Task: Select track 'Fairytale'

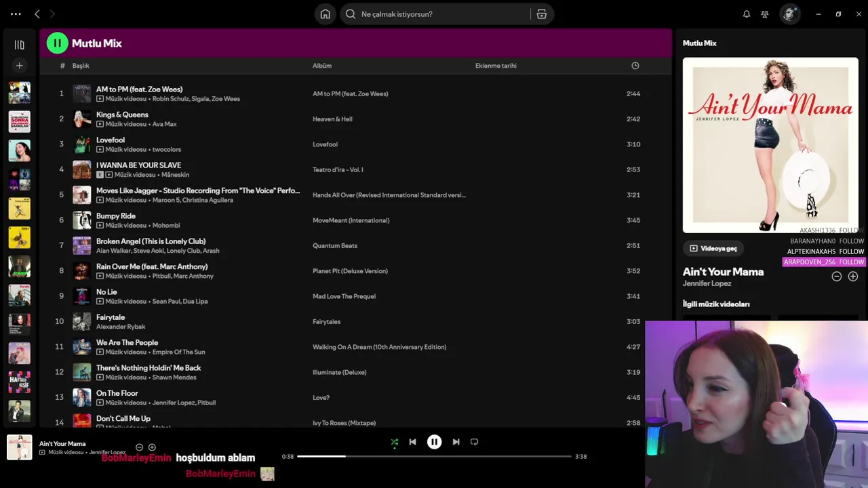Action: pos(111,317)
